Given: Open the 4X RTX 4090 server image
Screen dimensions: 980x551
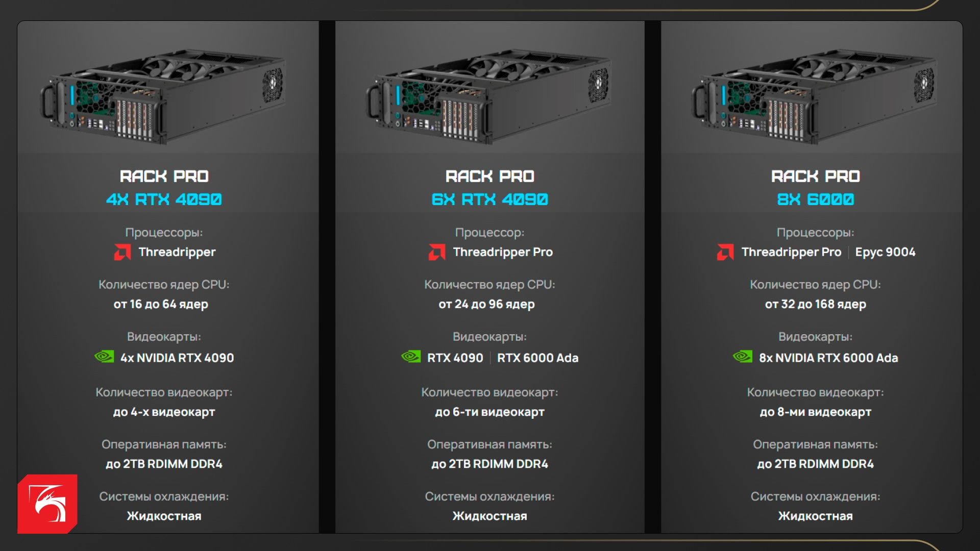Looking at the screenshot, I should [x=163, y=96].
